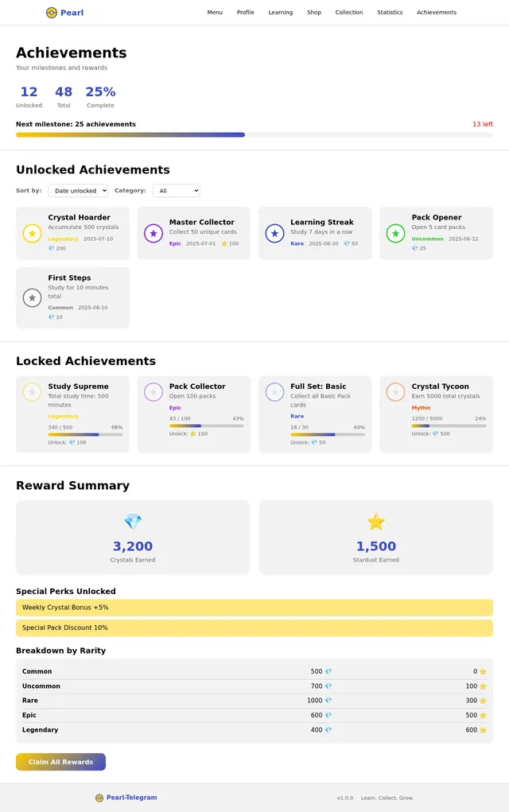Click the First Steps card title

pyautogui.click(x=69, y=278)
